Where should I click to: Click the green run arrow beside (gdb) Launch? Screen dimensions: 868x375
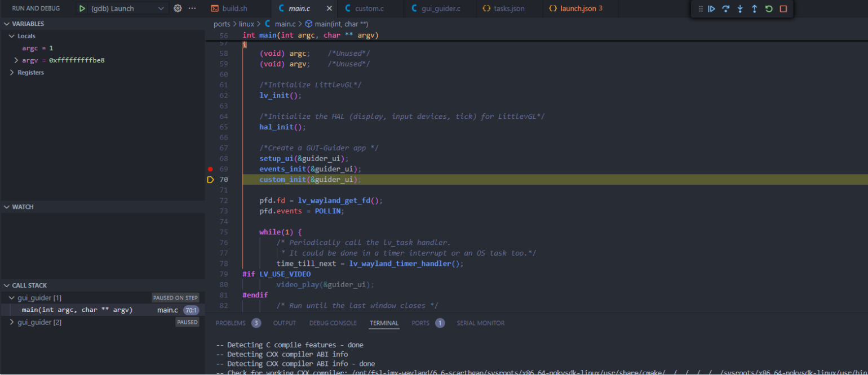point(82,8)
